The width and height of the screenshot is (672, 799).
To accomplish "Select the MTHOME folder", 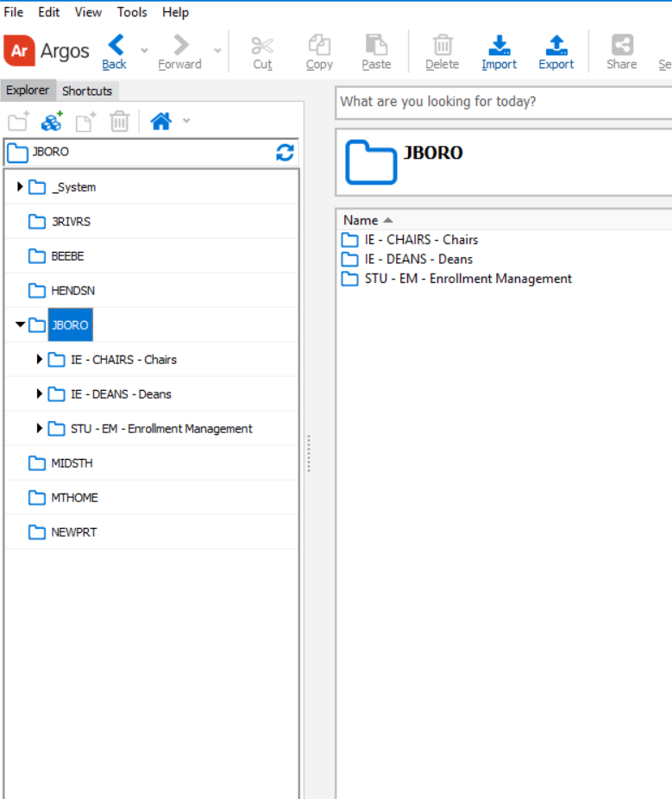I will [x=74, y=497].
